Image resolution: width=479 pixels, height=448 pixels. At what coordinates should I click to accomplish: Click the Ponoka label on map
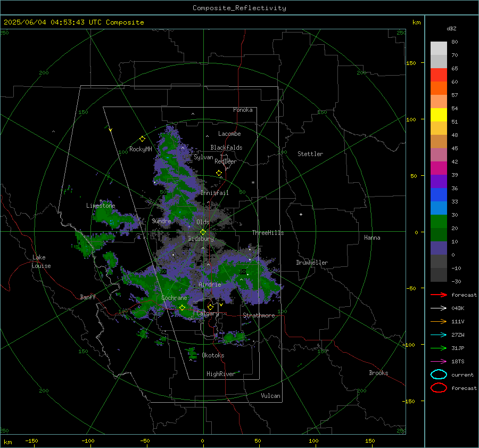point(243,110)
